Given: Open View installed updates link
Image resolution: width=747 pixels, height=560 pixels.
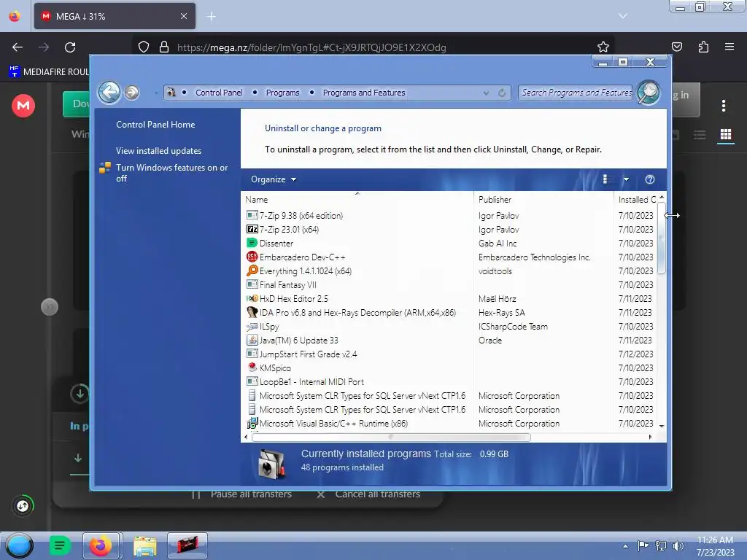Looking at the screenshot, I should tap(158, 151).
